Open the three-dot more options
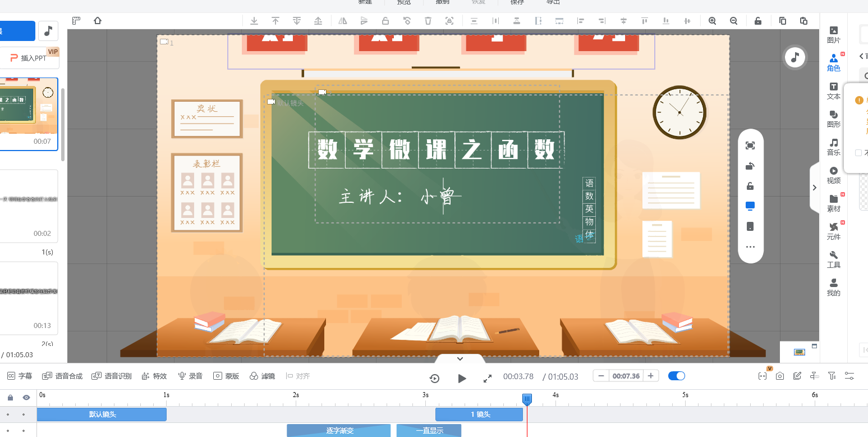868x437 pixels. tap(750, 247)
